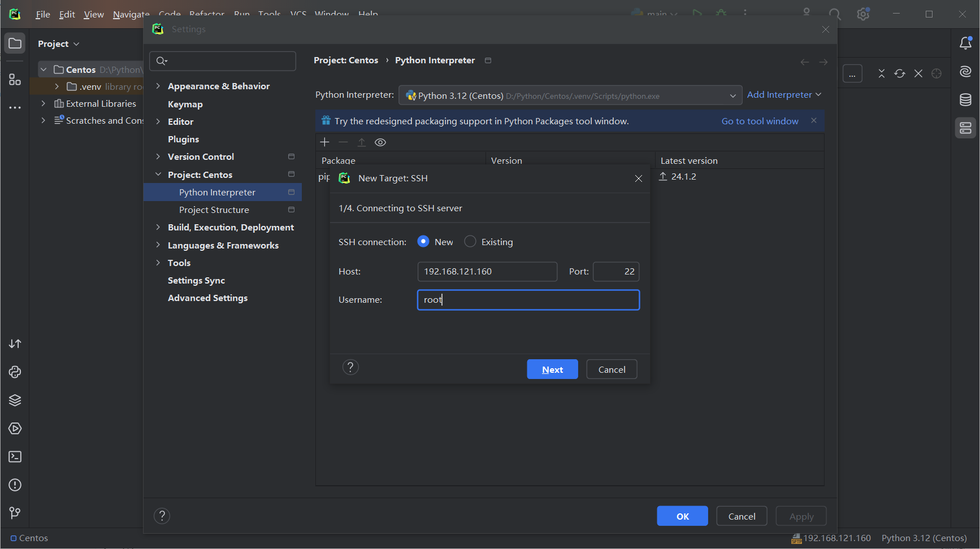Toggle show early releases eye icon
This screenshot has width=980, height=549.
[380, 142]
